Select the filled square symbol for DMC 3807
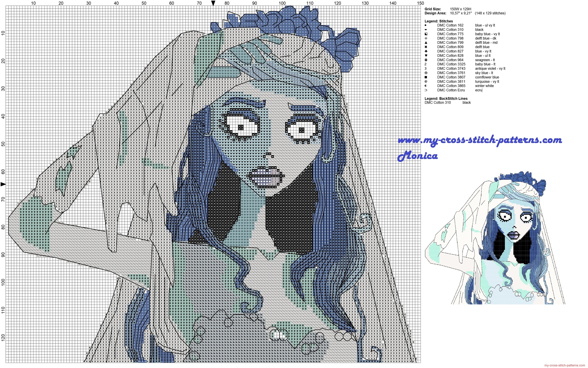The image size is (588, 368). (x=426, y=77)
